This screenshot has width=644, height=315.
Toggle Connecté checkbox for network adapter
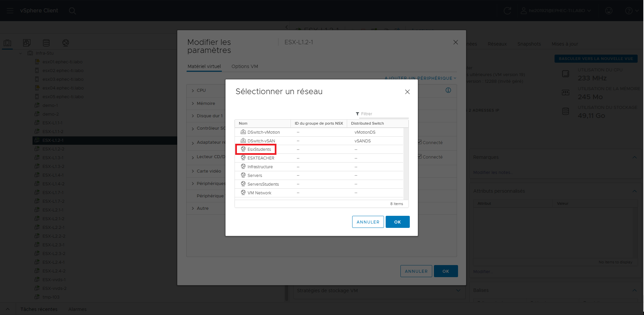click(x=420, y=142)
